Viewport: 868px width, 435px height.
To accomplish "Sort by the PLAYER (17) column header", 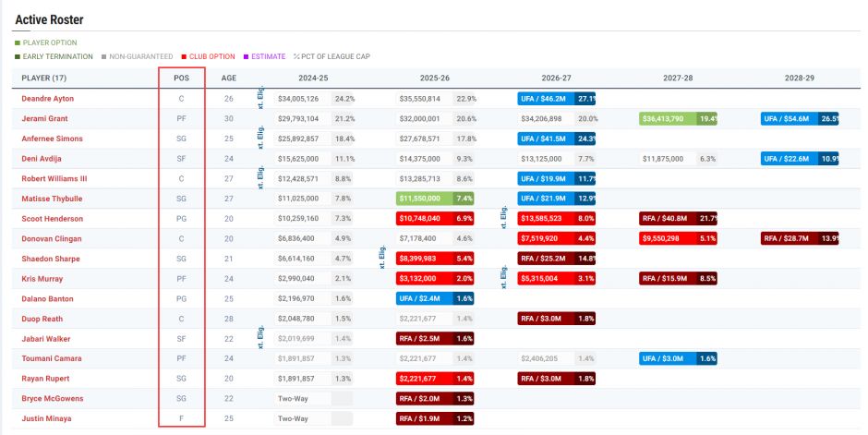I will click(x=43, y=78).
